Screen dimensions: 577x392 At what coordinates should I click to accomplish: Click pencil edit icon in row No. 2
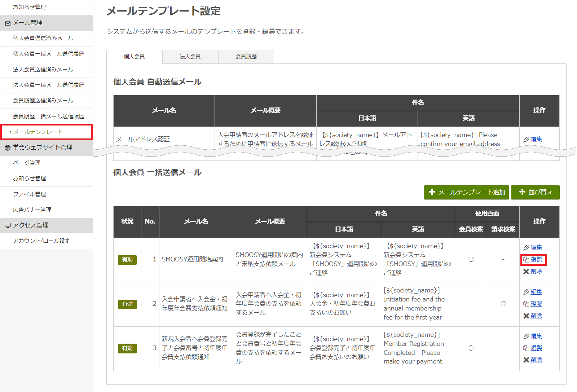[526, 292]
